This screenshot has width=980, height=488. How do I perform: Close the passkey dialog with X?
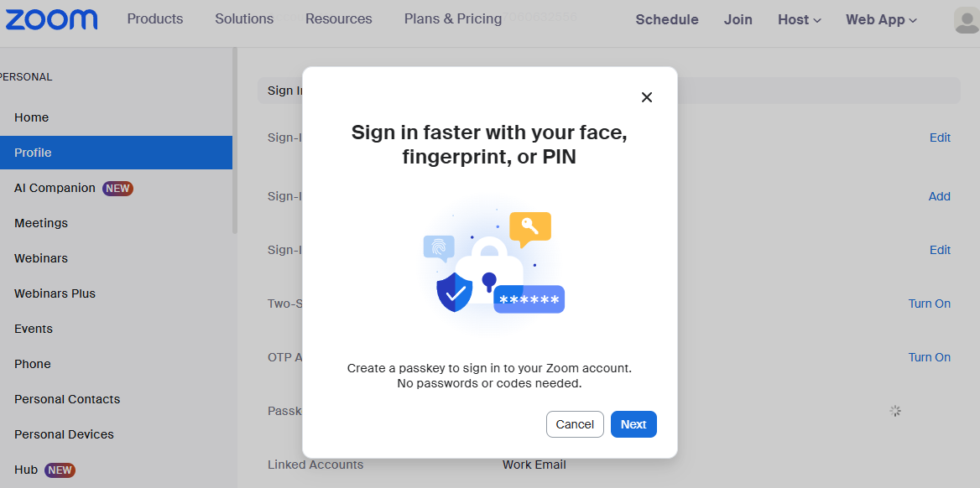647,97
